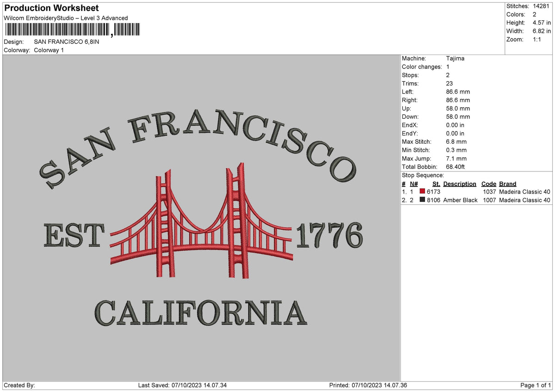Click the 'Left:' value 86.6 mm
The height and width of the screenshot is (392, 555).
pos(458,92)
